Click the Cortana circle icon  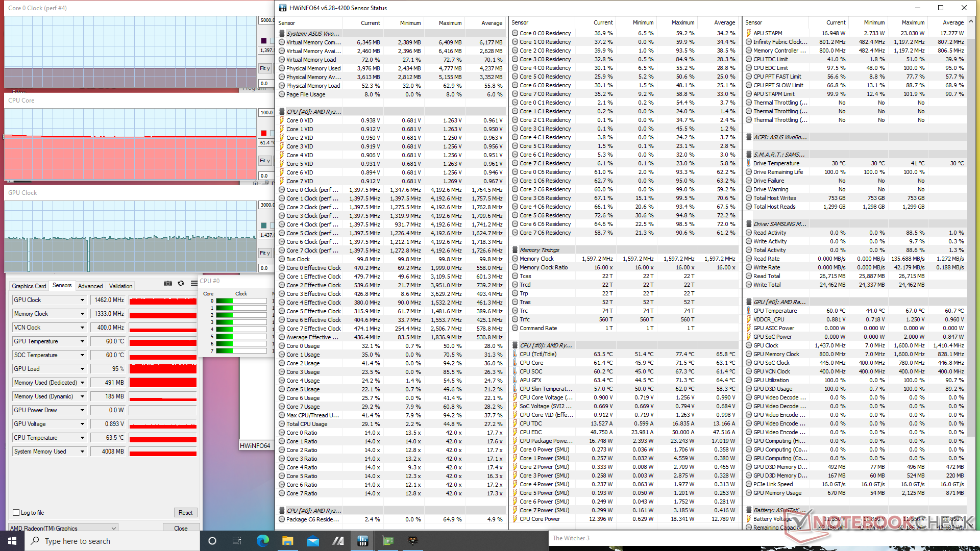tap(212, 541)
